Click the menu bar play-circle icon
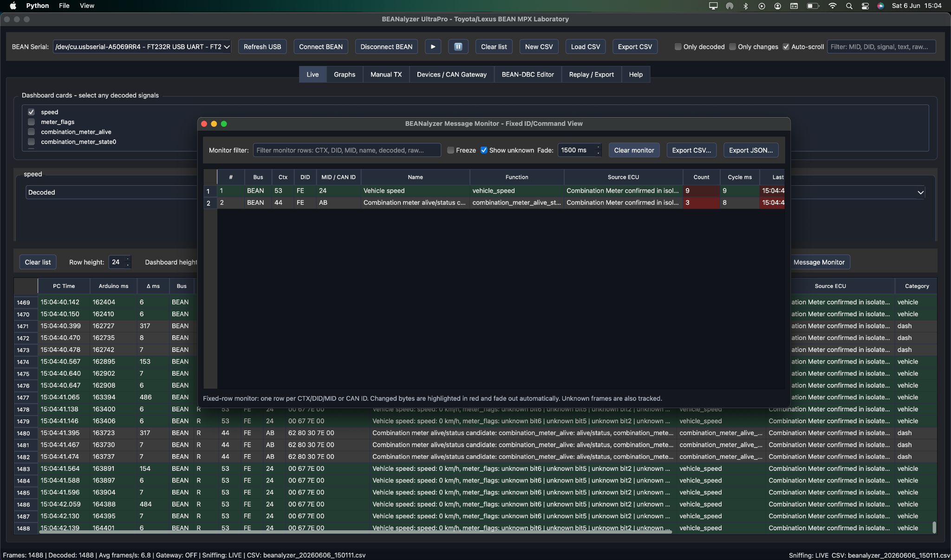This screenshot has width=951, height=560. [x=762, y=6]
